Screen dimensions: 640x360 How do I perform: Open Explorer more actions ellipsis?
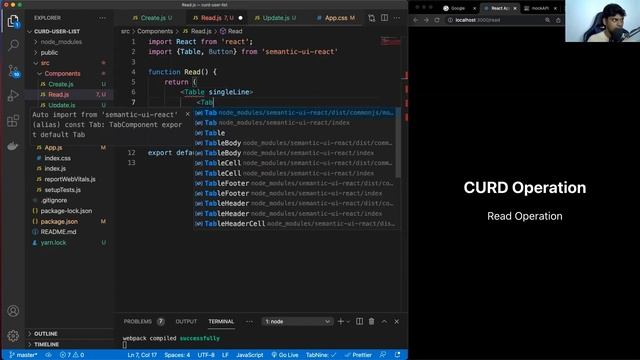pos(102,18)
